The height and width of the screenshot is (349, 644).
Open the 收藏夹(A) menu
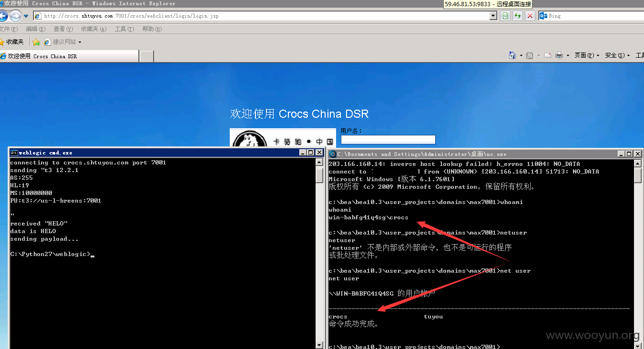click(x=94, y=29)
